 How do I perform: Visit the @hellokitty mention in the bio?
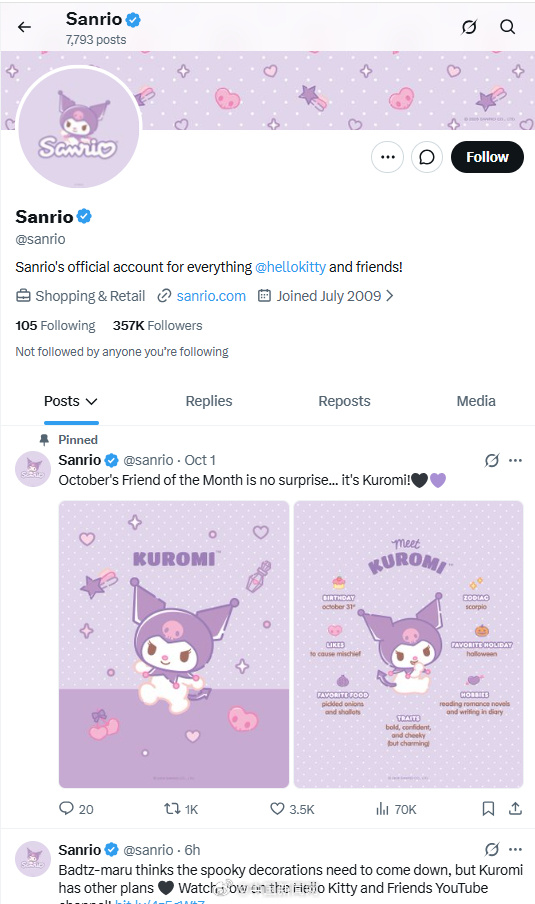[290, 267]
